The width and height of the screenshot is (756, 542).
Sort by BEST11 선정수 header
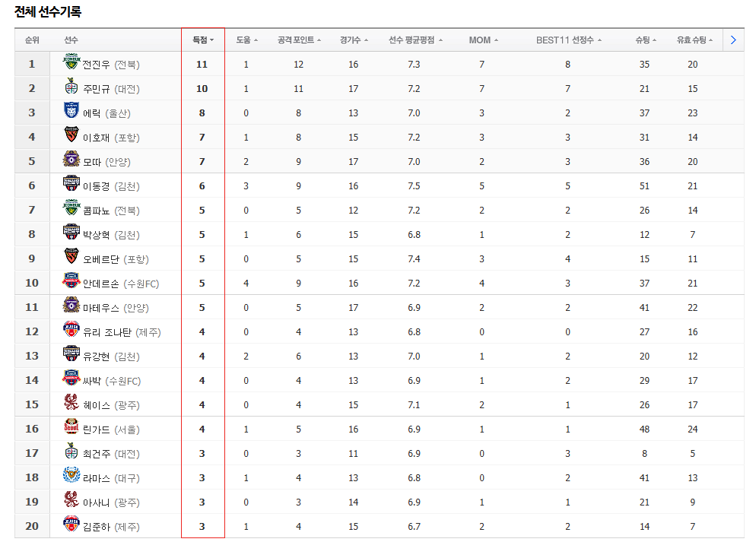(568, 40)
